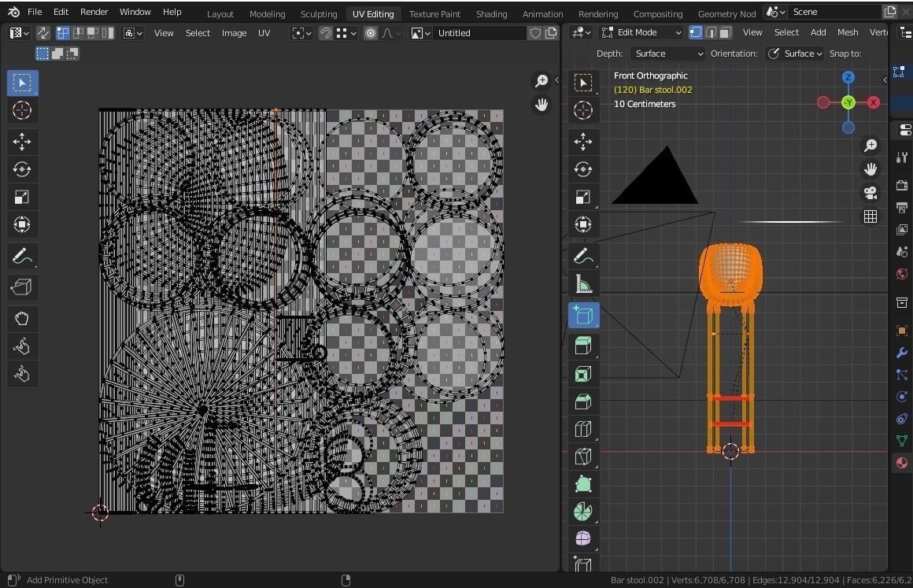The width and height of the screenshot is (913, 588).
Task: Click the zoom gizmo in the UV editor
Action: click(542, 80)
